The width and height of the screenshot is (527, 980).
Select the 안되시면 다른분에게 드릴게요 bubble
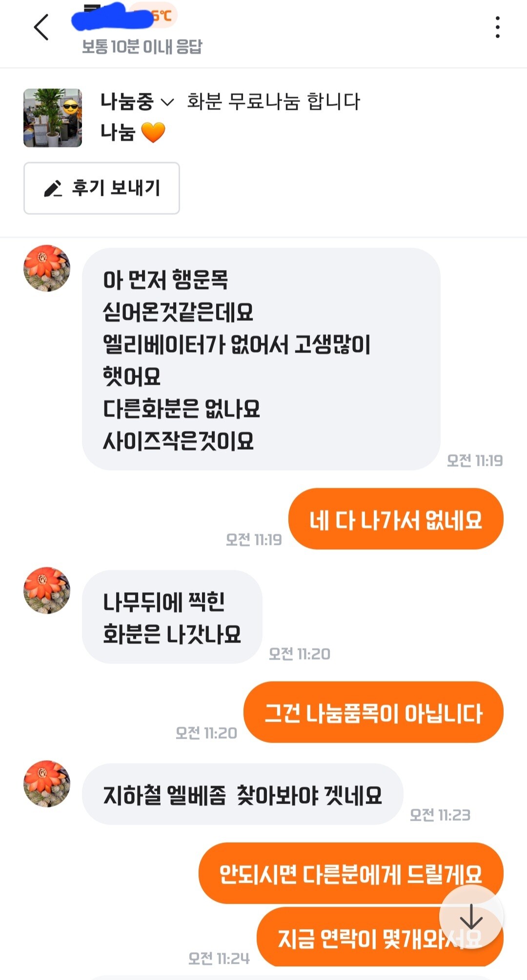351,873
